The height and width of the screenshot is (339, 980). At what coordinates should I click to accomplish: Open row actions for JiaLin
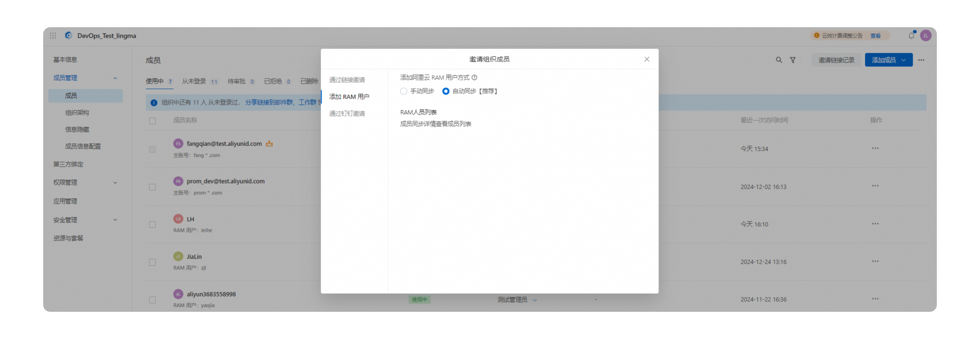coord(875,261)
